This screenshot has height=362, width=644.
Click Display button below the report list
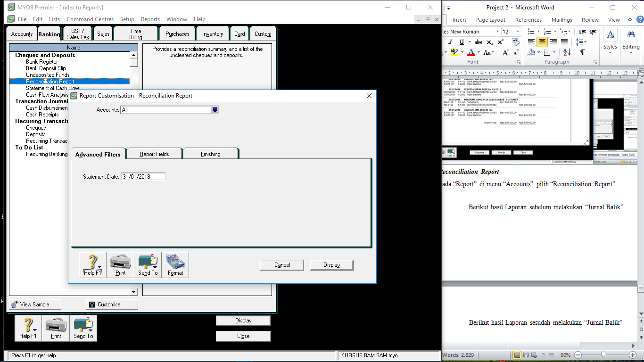[x=243, y=321]
